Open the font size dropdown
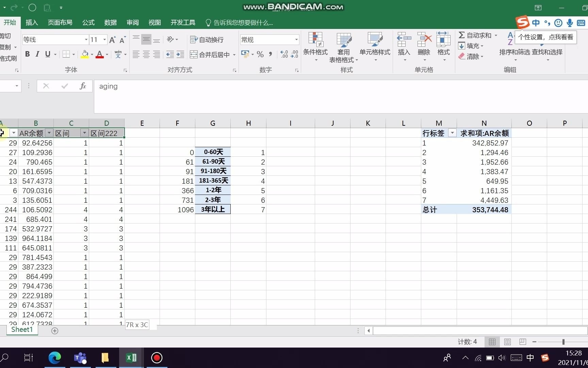 [104, 40]
